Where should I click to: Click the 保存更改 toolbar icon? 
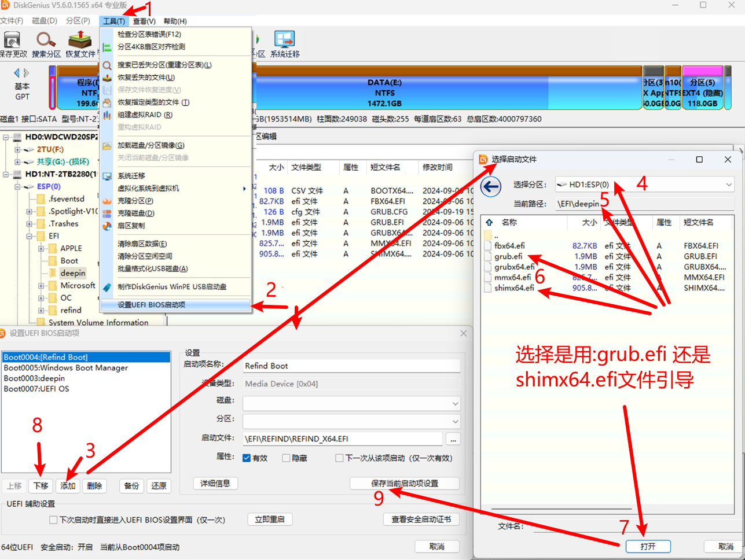click(x=13, y=40)
